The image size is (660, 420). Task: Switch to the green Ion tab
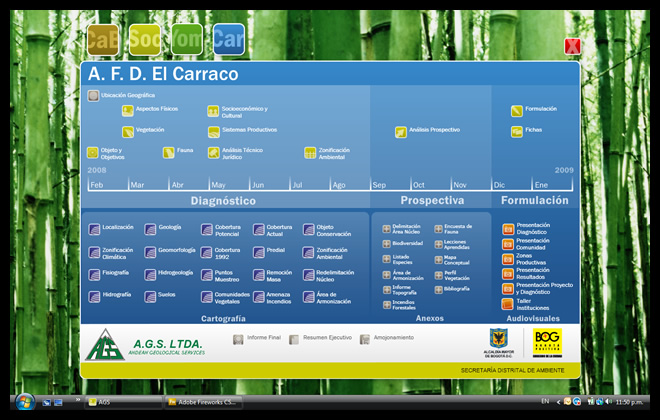coord(187,39)
